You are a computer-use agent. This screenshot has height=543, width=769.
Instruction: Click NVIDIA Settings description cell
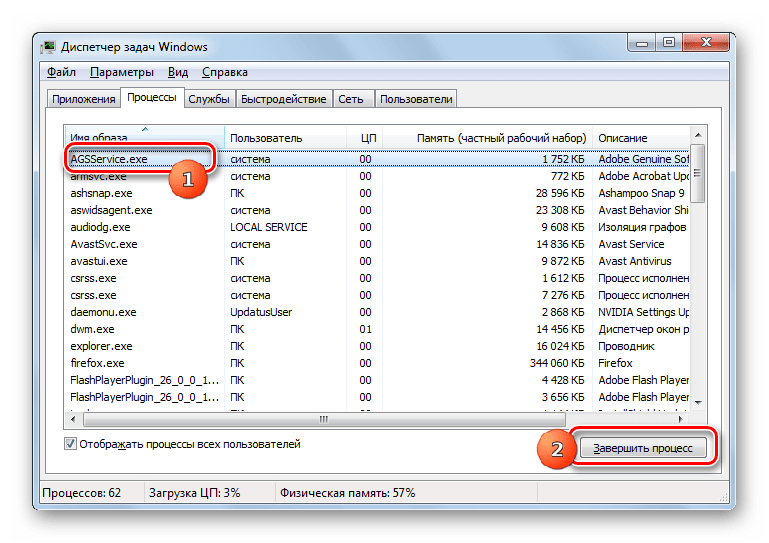click(x=643, y=312)
